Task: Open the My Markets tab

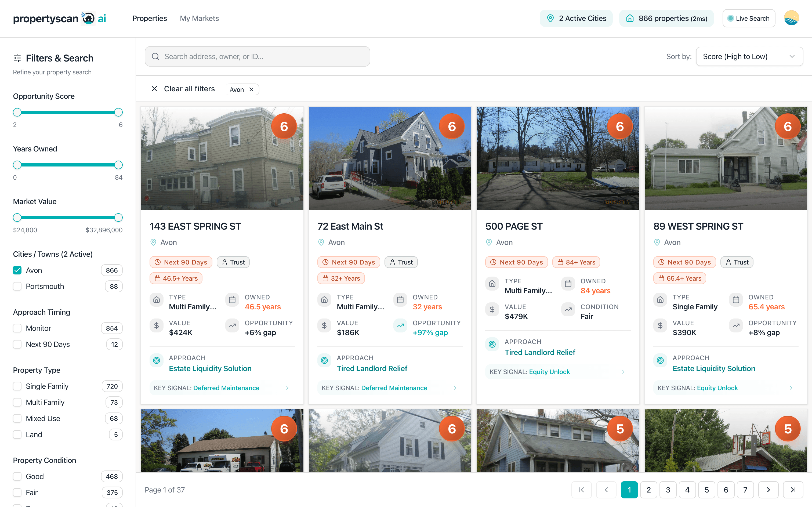Action: (x=199, y=19)
